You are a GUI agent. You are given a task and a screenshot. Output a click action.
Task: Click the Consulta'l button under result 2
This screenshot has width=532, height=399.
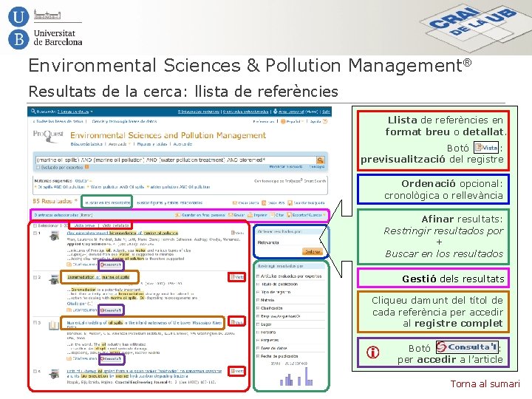(x=111, y=310)
